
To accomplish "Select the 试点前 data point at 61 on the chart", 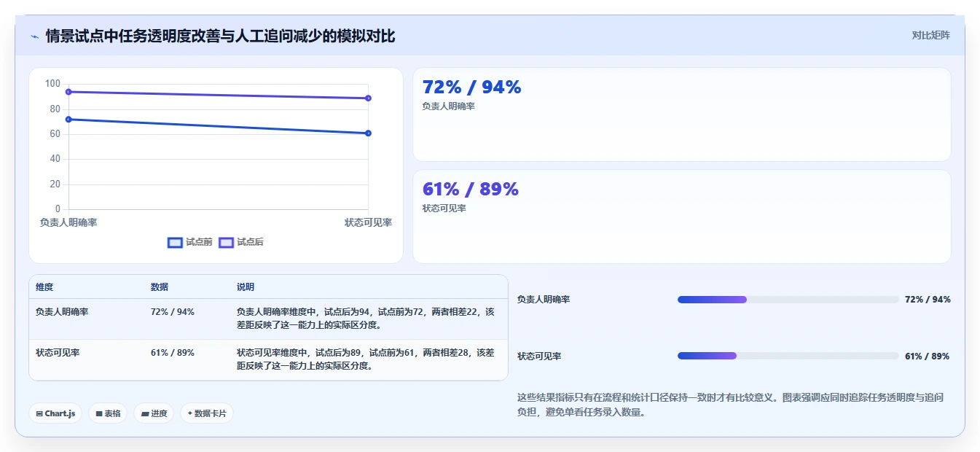I will coord(368,133).
